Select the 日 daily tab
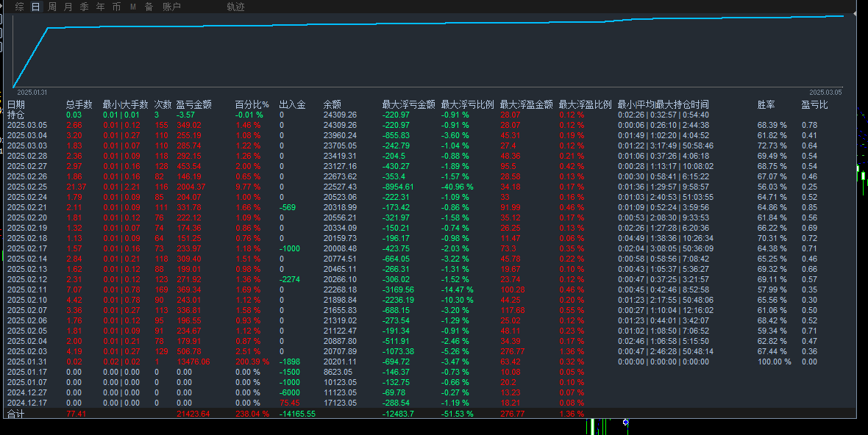 pos(36,7)
